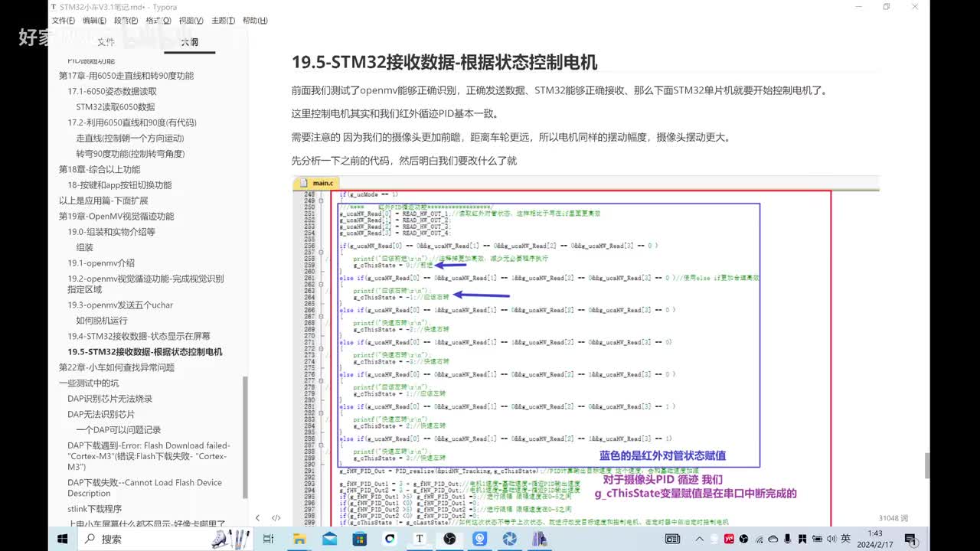Screen dimensions: 980x551
Task: Jump to 第19章-OpenMV视觉循迹功能
Action: (x=116, y=217)
